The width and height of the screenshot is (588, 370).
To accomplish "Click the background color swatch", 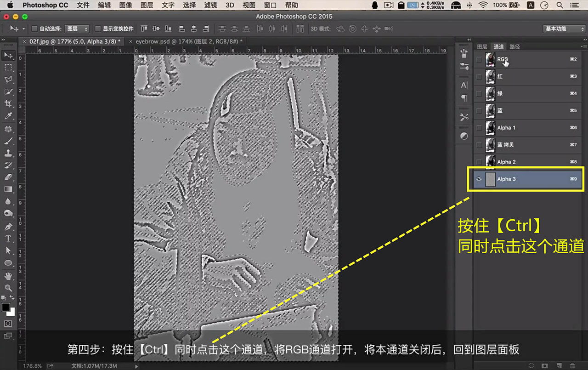I will [x=12, y=313].
